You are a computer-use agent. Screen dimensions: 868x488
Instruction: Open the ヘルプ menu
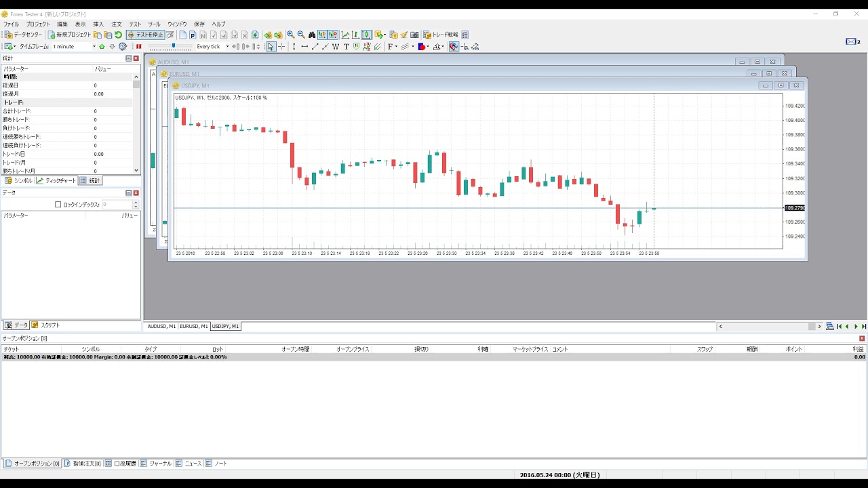click(x=218, y=24)
